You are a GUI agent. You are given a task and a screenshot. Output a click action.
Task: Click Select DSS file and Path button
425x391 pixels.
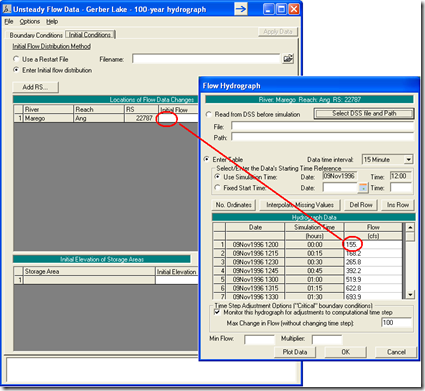[x=364, y=114]
